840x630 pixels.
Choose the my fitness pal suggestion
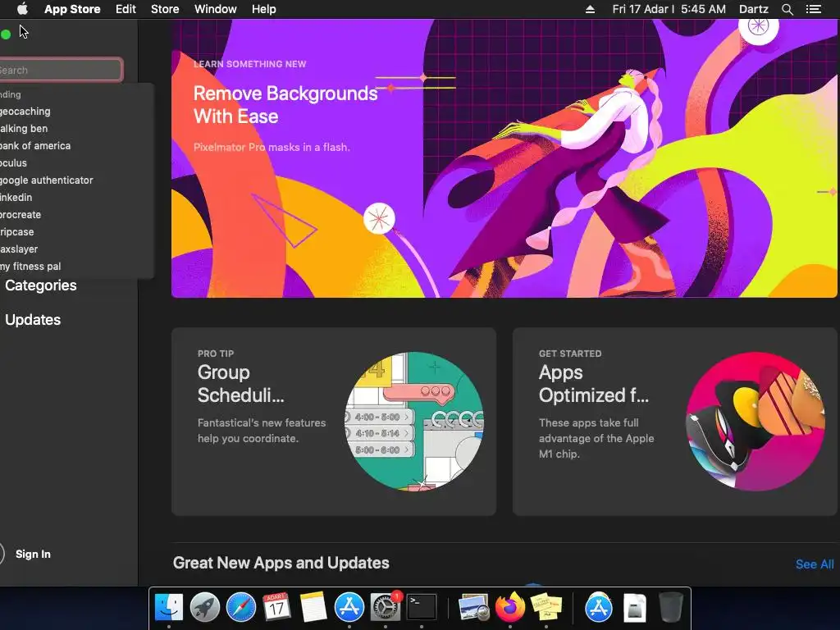point(75,267)
